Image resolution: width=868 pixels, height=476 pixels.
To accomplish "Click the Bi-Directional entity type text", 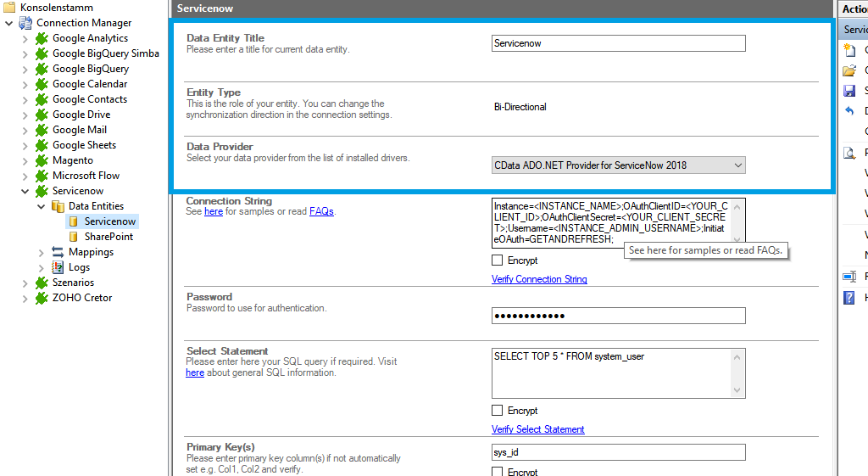I will (520, 107).
